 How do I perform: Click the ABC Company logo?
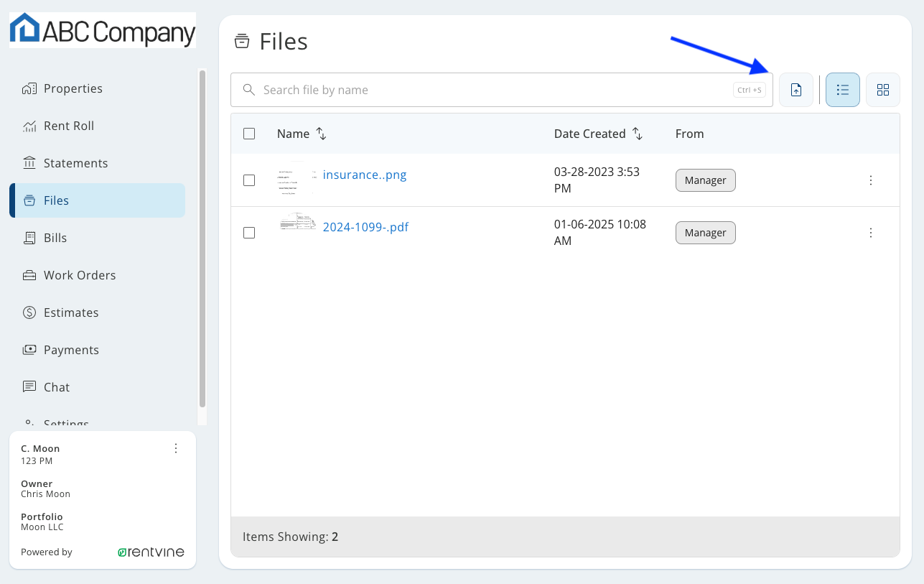103,30
